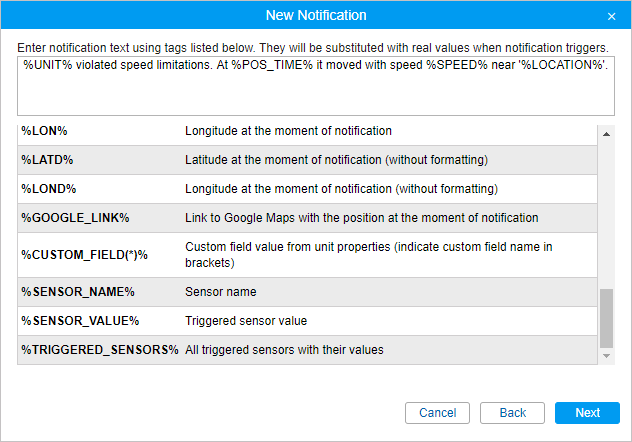Click the New Notification title bar
632x442 pixels.
coord(316,16)
